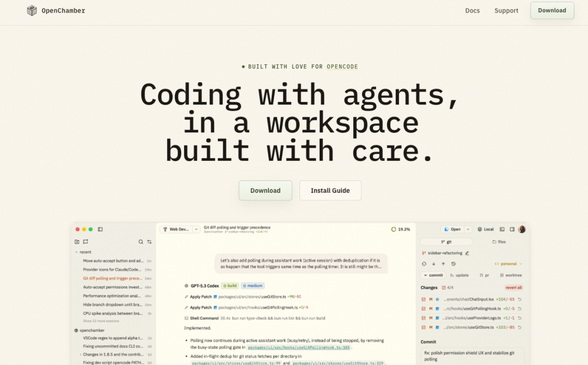Click the GPT-5.3 Codex model icon
The image size is (588, 365).
(x=186, y=286)
